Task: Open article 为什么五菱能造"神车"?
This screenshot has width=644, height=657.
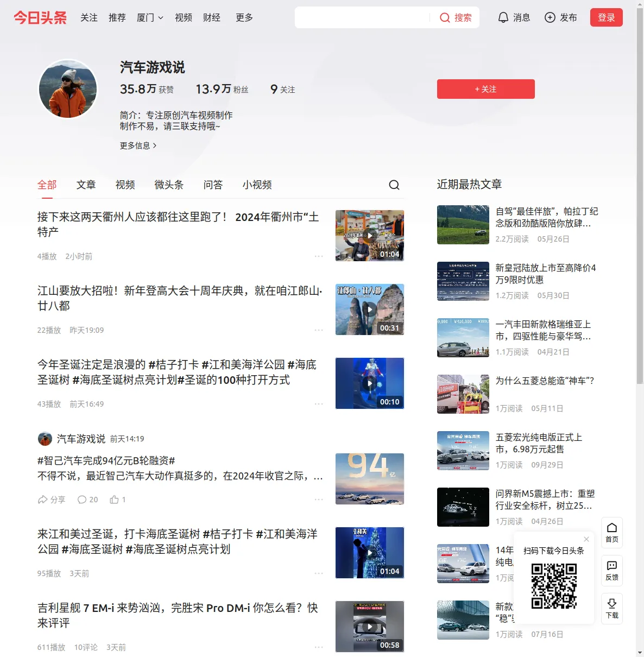Action: [545, 381]
